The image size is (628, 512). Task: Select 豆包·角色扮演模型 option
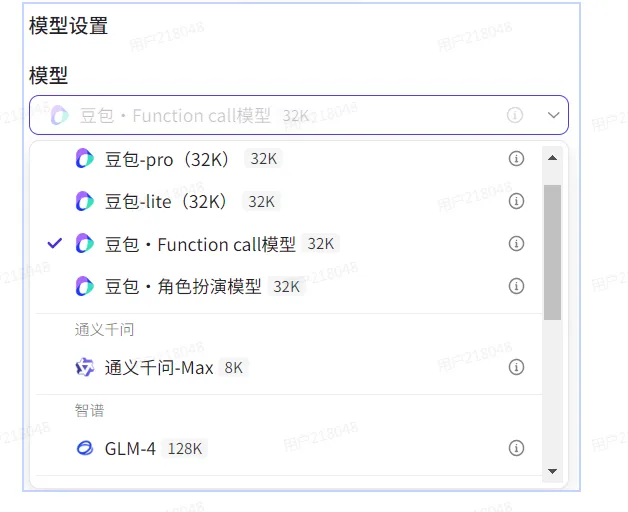pos(288,286)
